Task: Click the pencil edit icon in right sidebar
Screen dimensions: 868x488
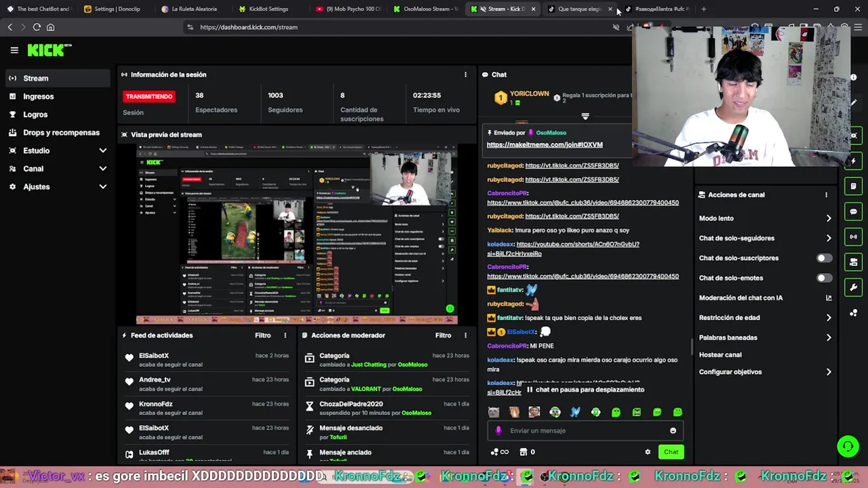Action: pyautogui.click(x=854, y=103)
